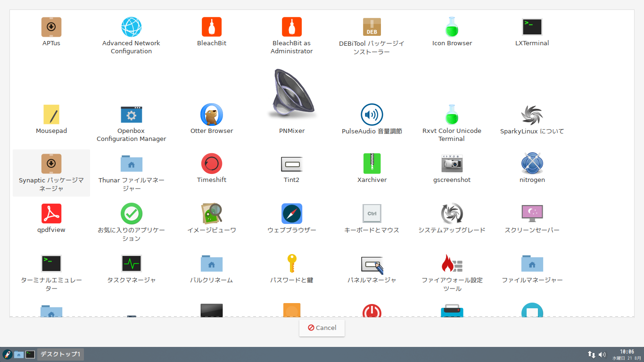The height and width of the screenshot is (362, 644).
Task: Launch the イメージビューワ image viewer
Action: click(212, 214)
